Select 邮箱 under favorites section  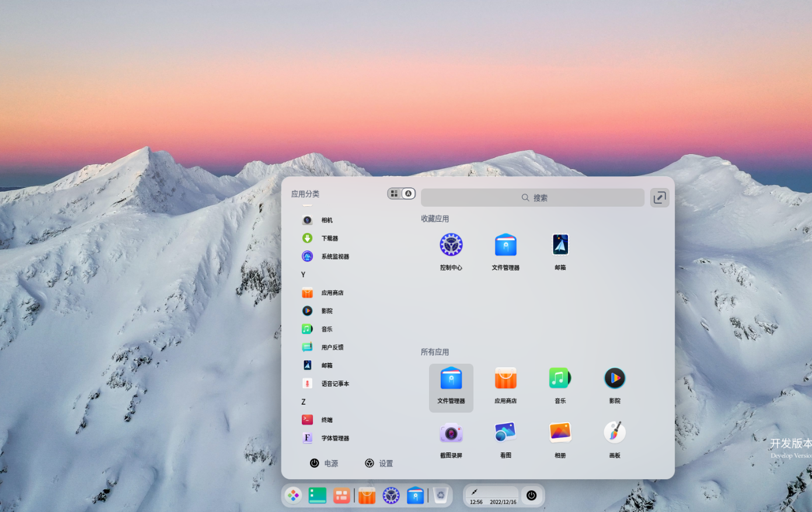(x=559, y=244)
